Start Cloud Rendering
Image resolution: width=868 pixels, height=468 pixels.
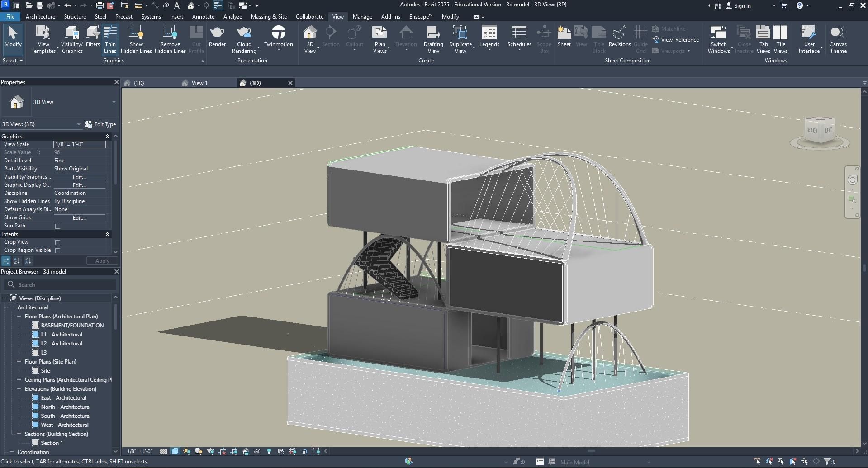point(244,39)
